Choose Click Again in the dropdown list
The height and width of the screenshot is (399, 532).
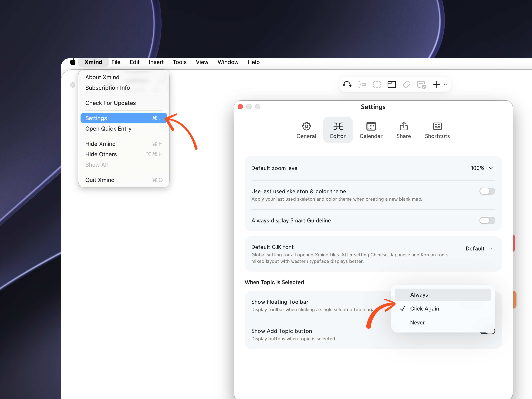[443, 309]
